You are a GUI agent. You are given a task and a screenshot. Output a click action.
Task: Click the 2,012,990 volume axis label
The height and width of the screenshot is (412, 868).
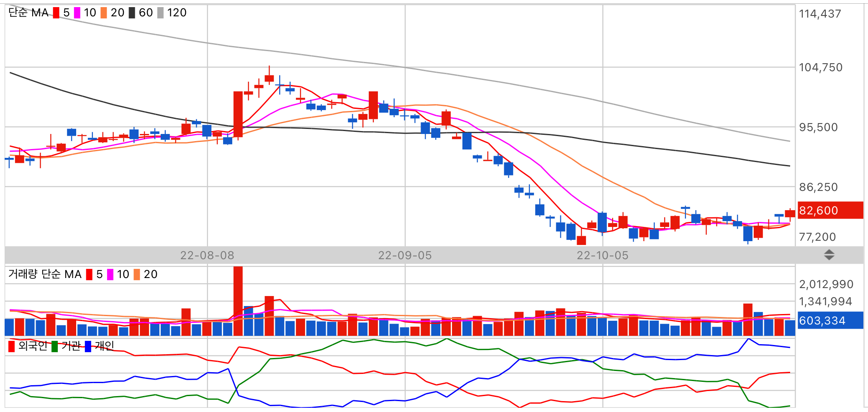(x=826, y=284)
